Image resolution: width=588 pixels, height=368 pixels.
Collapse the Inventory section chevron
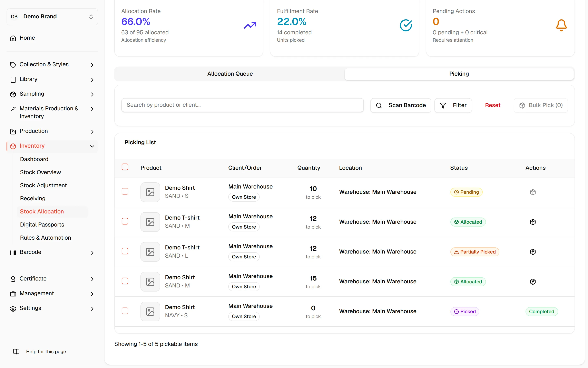[92, 146]
